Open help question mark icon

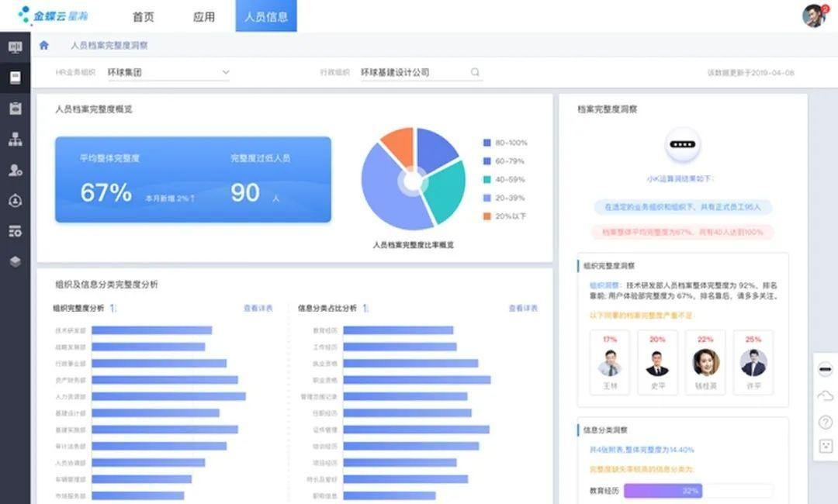click(825, 422)
